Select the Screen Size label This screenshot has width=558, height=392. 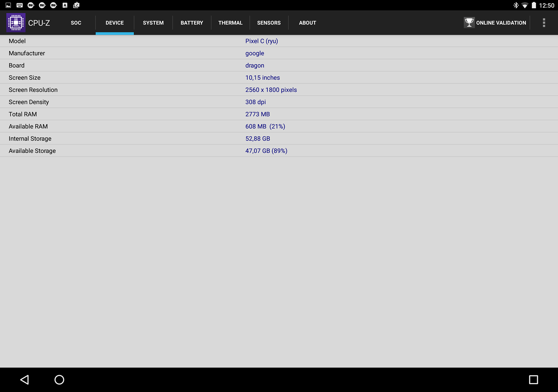pyautogui.click(x=24, y=78)
